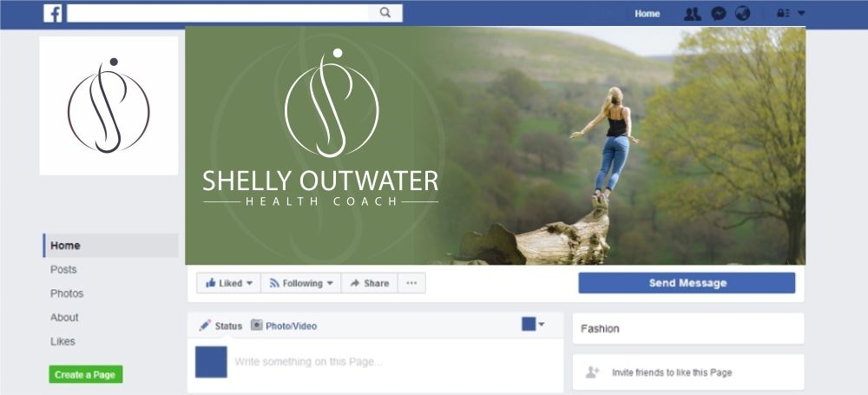Click the Status pencil icon
This screenshot has height=395, width=868.
click(205, 326)
